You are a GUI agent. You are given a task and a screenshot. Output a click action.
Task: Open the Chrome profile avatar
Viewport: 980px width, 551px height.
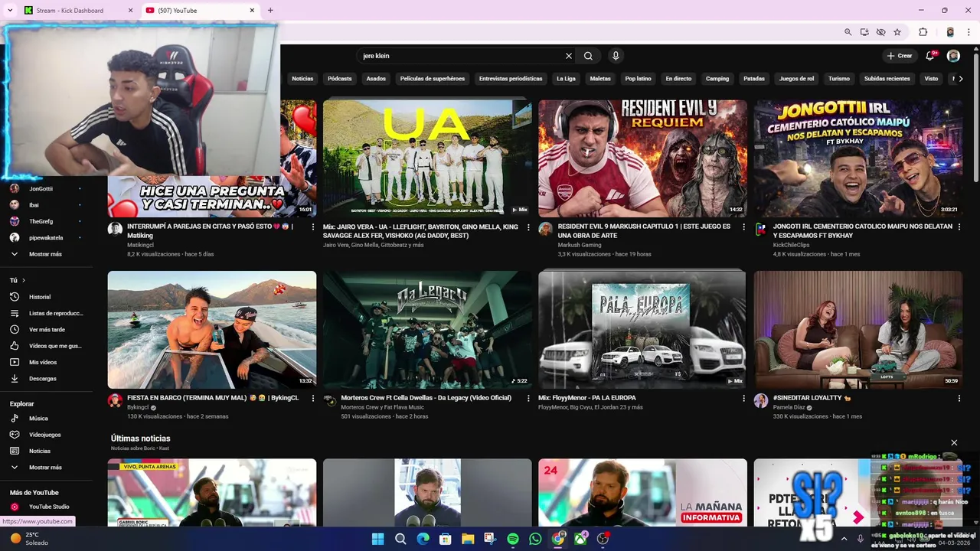click(x=950, y=32)
